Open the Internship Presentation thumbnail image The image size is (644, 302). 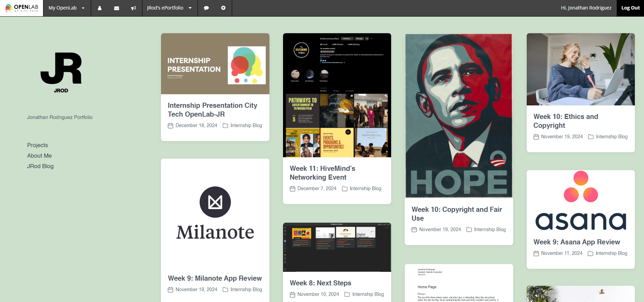pyautogui.click(x=215, y=64)
